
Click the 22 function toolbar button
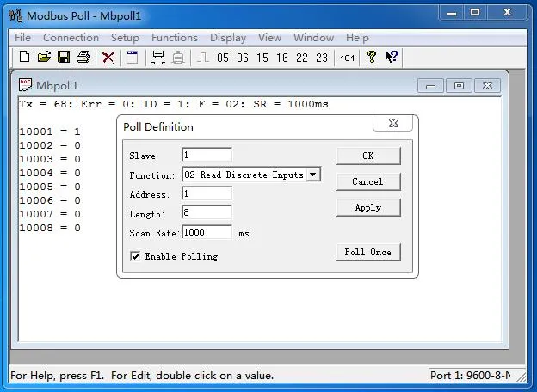tap(302, 58)
